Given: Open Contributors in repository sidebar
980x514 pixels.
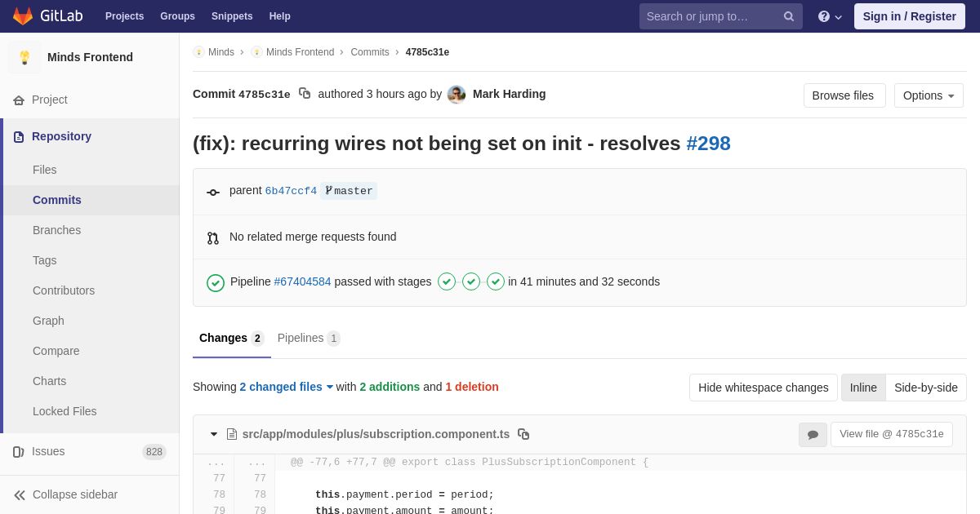Looking at the screenshot, I should [x=64, y=290].
